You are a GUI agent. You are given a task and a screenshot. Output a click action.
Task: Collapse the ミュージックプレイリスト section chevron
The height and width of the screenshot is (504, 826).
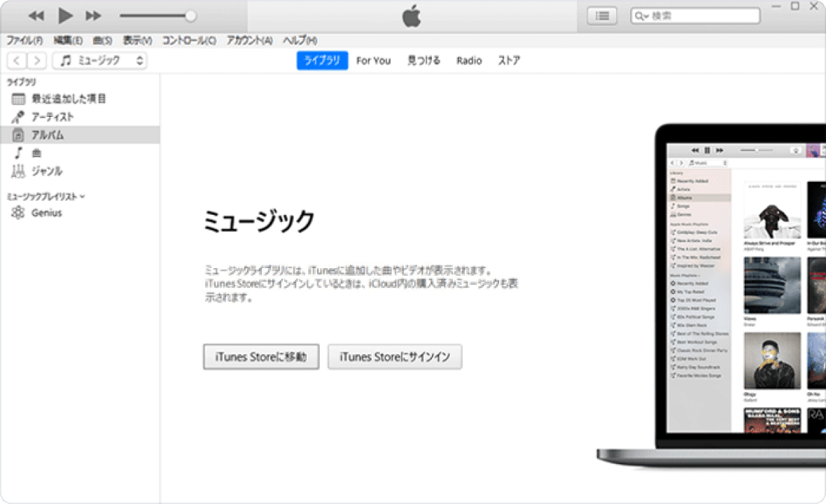coord(83,197)
